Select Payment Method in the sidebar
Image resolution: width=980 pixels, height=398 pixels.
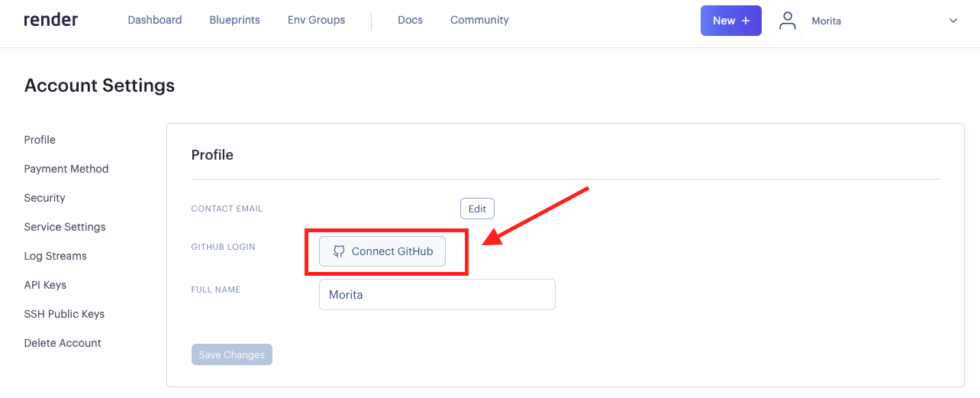[66, 169]
